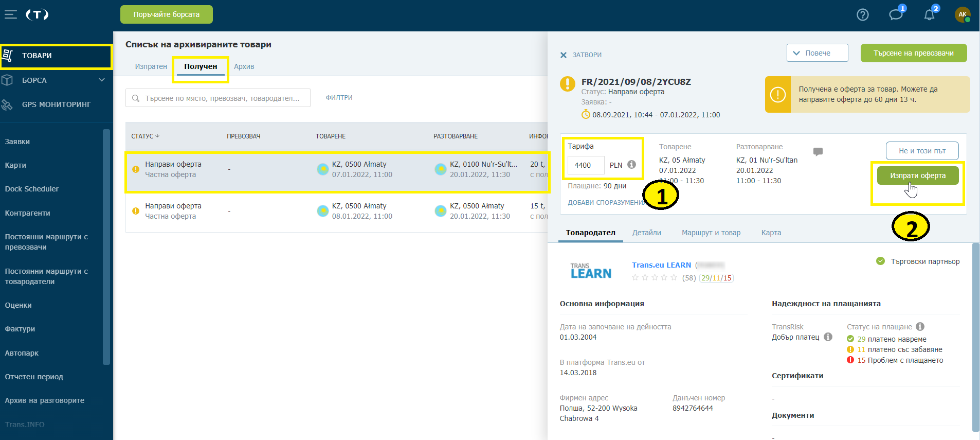The image size is (980, 440).
Task: Click the Trans.eu (T) logo
Action: 37,15
